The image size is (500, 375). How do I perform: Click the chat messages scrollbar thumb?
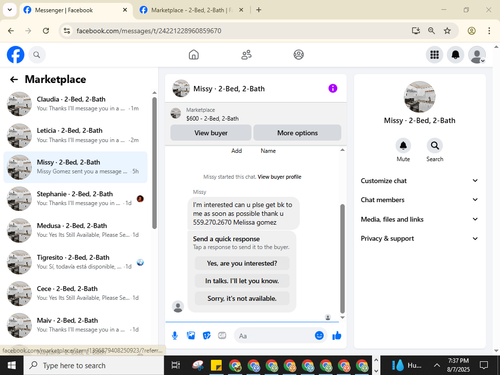(342, 259)
